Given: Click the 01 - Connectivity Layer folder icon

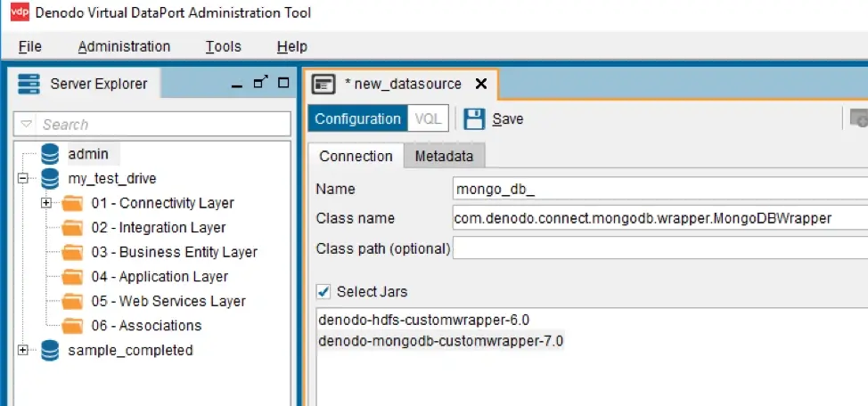Looking at the screenshot, I should 72,204.
